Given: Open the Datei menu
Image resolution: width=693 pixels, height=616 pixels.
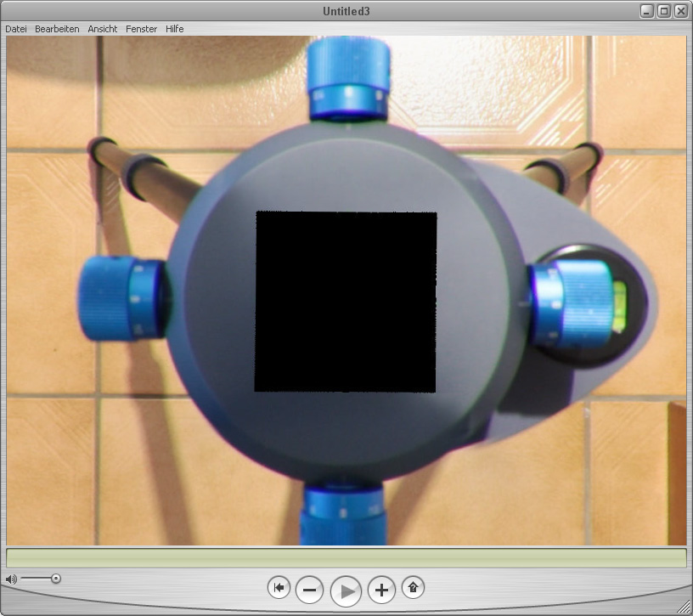Looking at the screenshot, I should 16,29.
